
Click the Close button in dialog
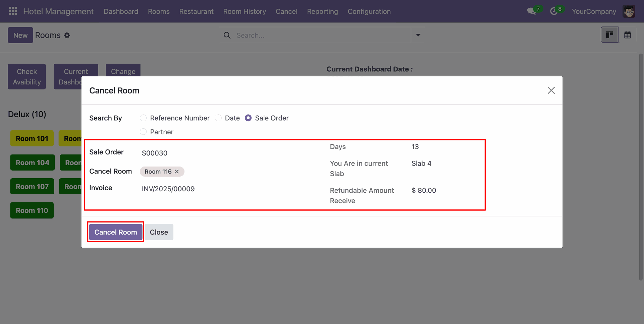pyautogui.click(x=159, y=232)
